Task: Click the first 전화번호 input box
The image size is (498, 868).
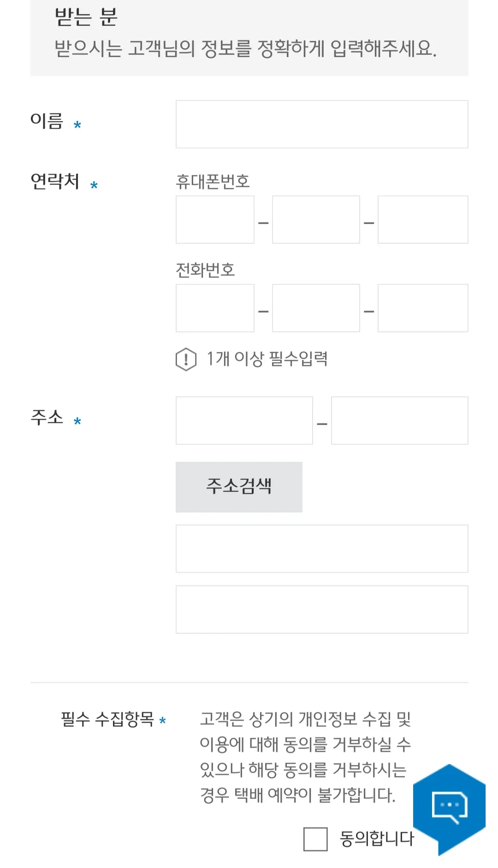Action: [x=215, y=308]
